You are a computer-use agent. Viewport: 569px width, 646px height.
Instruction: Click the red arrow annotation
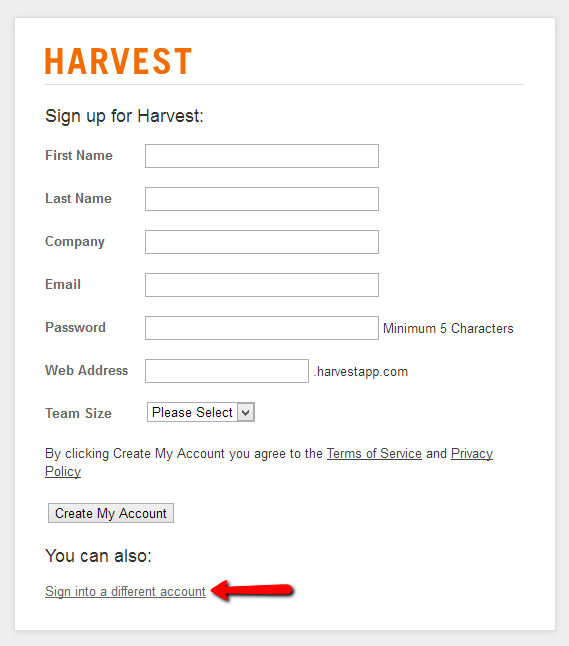click(x=252, y=590)
